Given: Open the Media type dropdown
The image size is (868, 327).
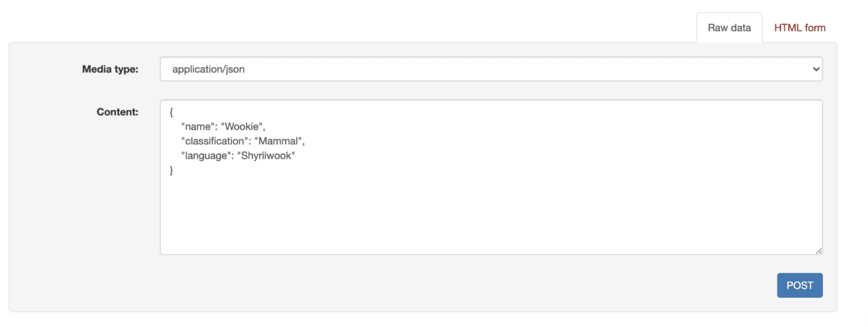Looking at the screenshot, I should tap(491, 69).
